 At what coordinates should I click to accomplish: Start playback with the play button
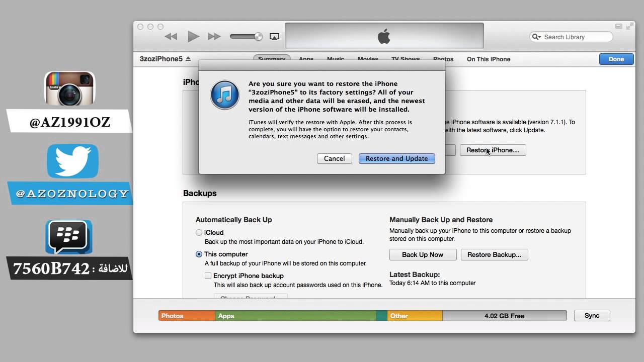click(x=193, y=36)
